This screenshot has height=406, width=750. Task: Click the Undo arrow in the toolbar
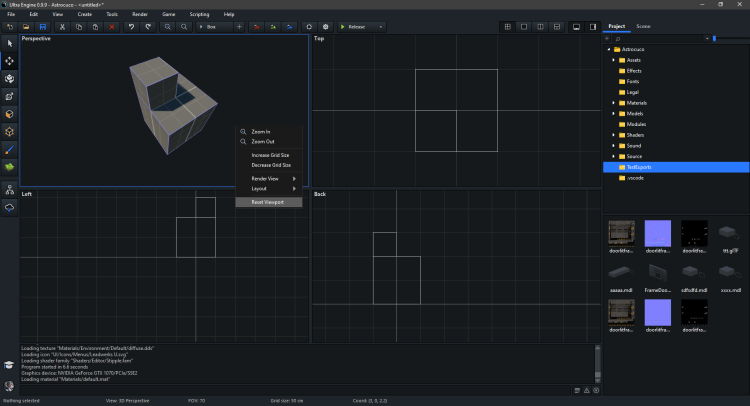coord(131,26)
